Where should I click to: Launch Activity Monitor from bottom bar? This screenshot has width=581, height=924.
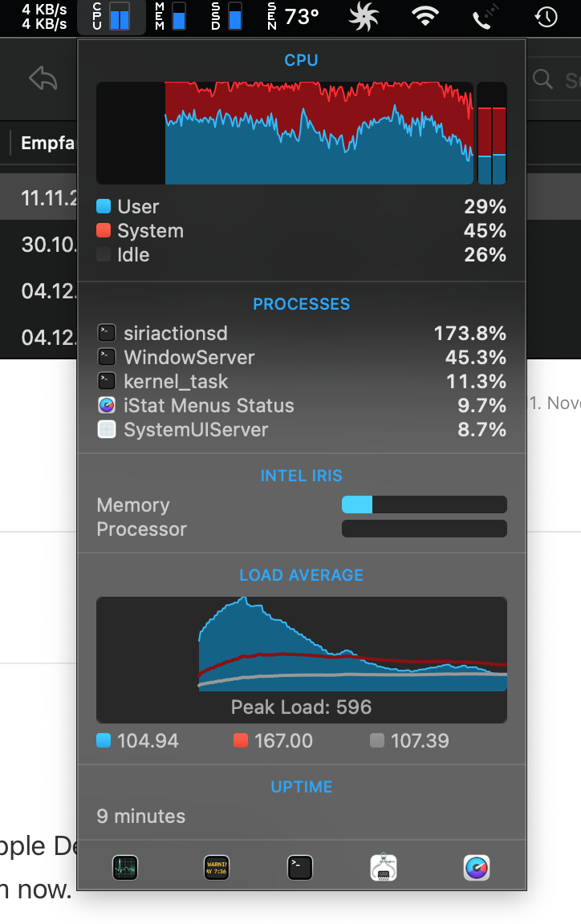click(x=125, y=867)
